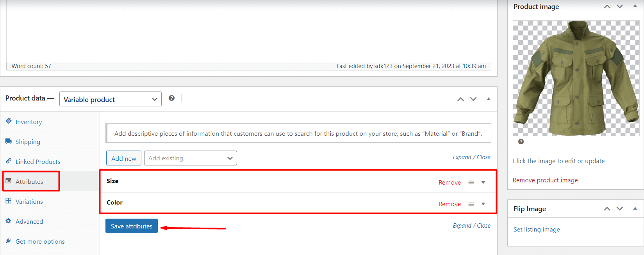Toggle the Product data panel collapse triangle
The image size is (644, 255).
(x=489, y=99)
